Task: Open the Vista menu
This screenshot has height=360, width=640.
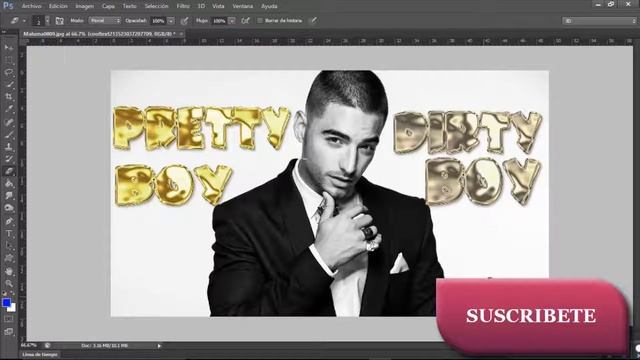Action: point(218,6)
